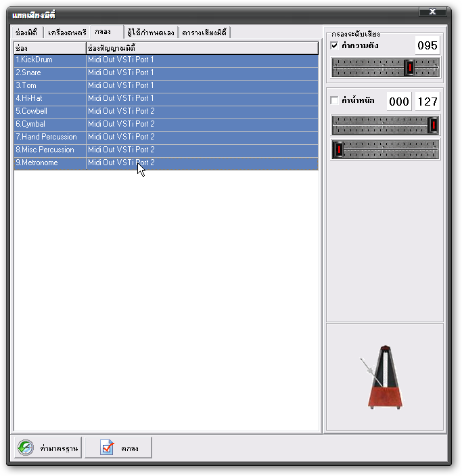Click Cymbal's Midi Out VSTi Port 2 cell
Screen dimensions: 462x476
point(202,124)
